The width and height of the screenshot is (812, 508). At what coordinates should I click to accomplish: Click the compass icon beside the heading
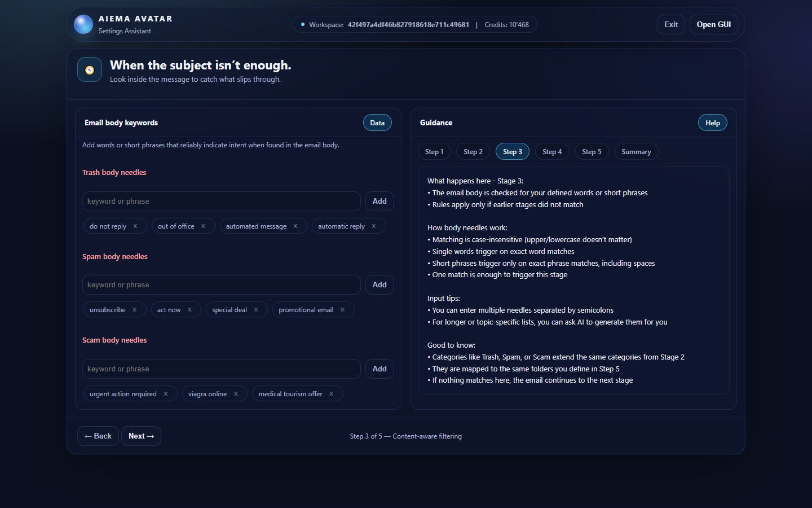pos(90,70)
